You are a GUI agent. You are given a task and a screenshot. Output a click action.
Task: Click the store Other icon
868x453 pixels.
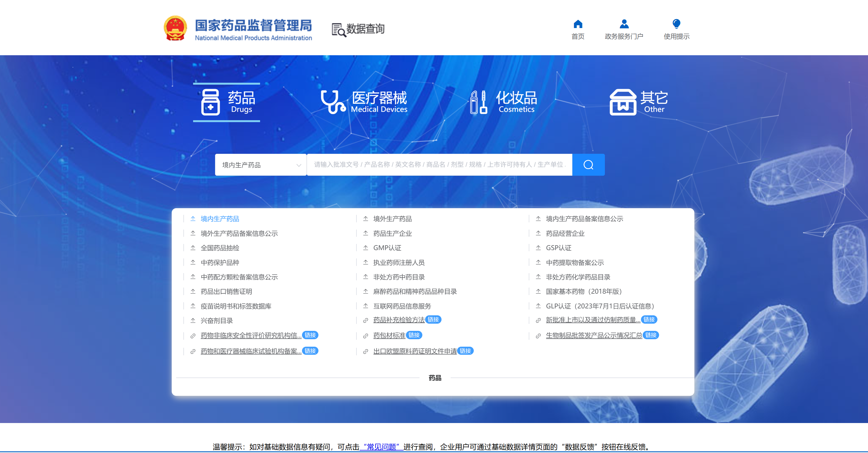(x=623, y=102)
